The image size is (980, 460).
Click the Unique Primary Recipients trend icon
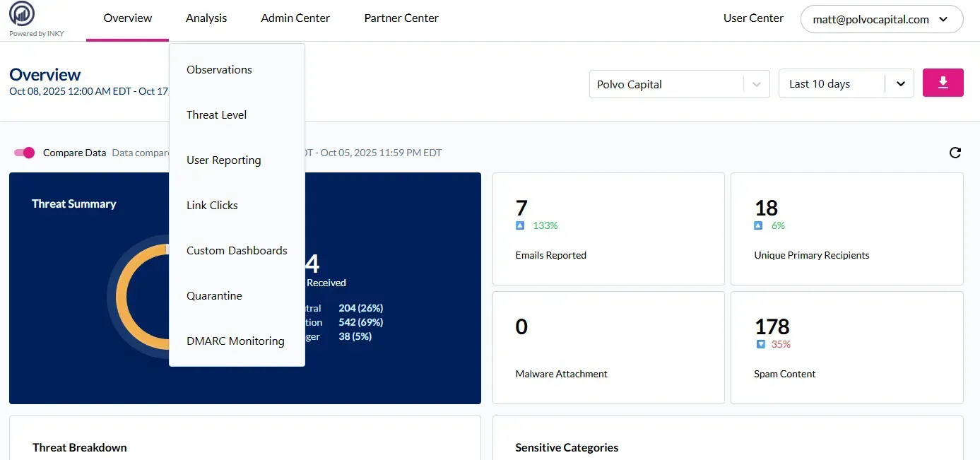(758, 226)
